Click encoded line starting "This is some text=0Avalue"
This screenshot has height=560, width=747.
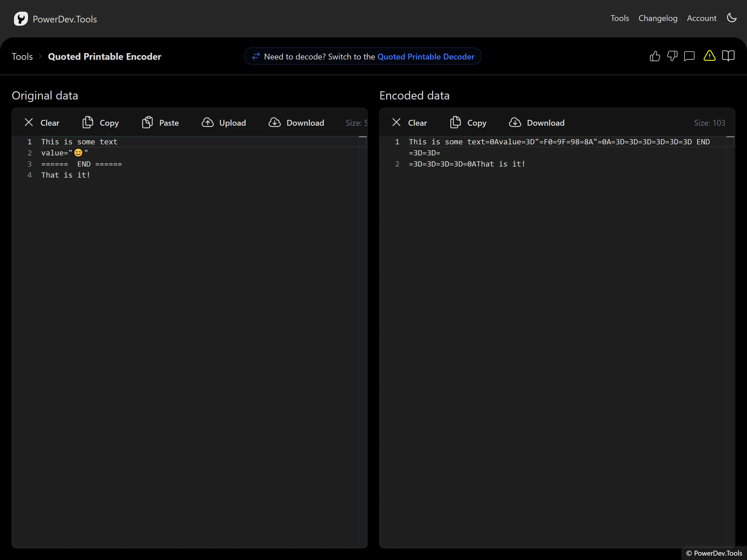(x=559, y=142)
